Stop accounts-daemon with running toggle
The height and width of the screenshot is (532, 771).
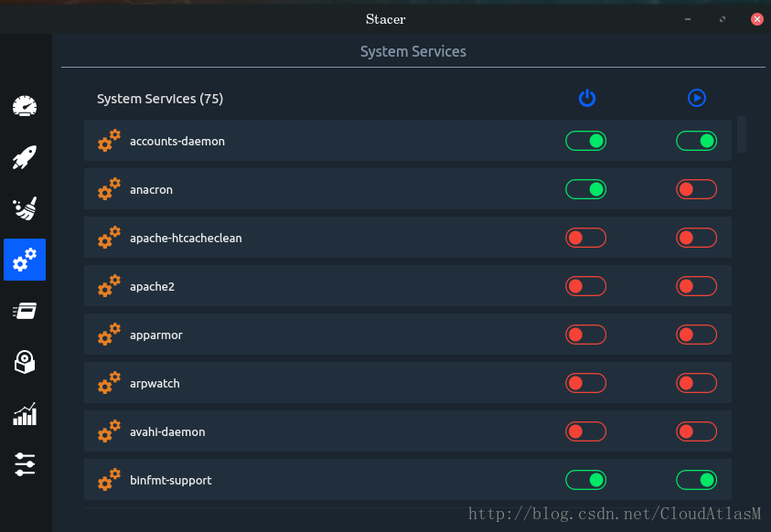pos(696,141)
